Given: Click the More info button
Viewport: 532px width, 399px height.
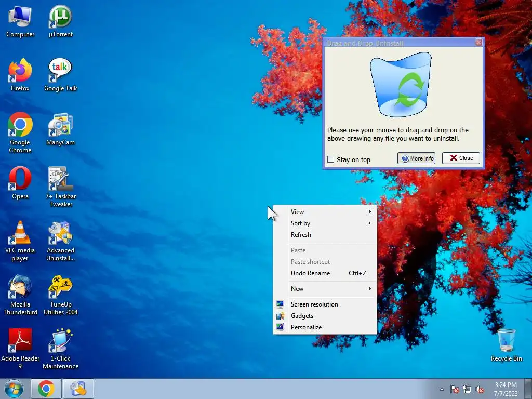Looking at the screenshot, I should coord(416,158).
